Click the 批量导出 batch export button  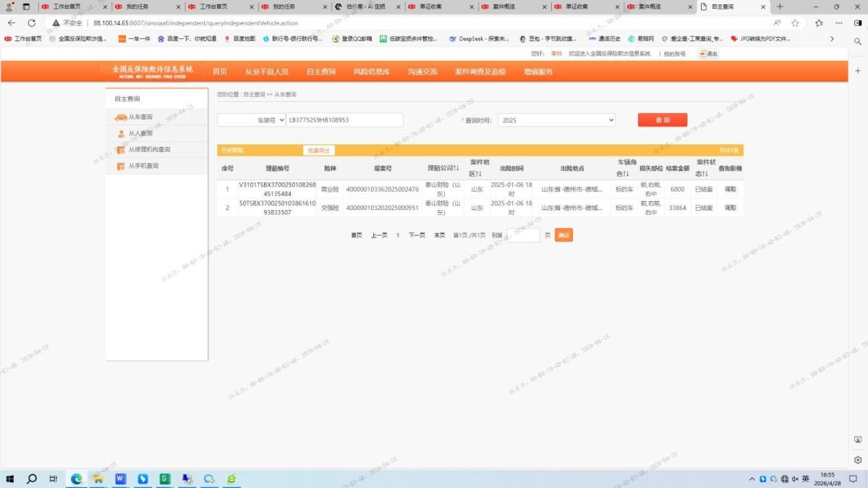pos(318,151)
